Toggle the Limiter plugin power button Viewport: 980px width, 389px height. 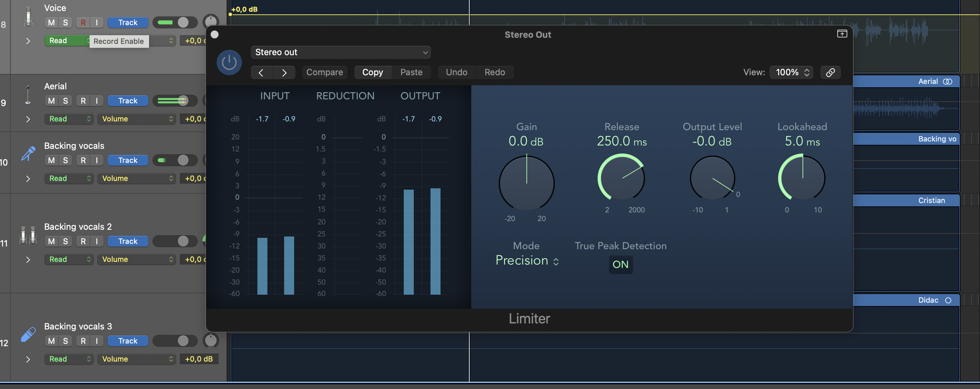229,63
